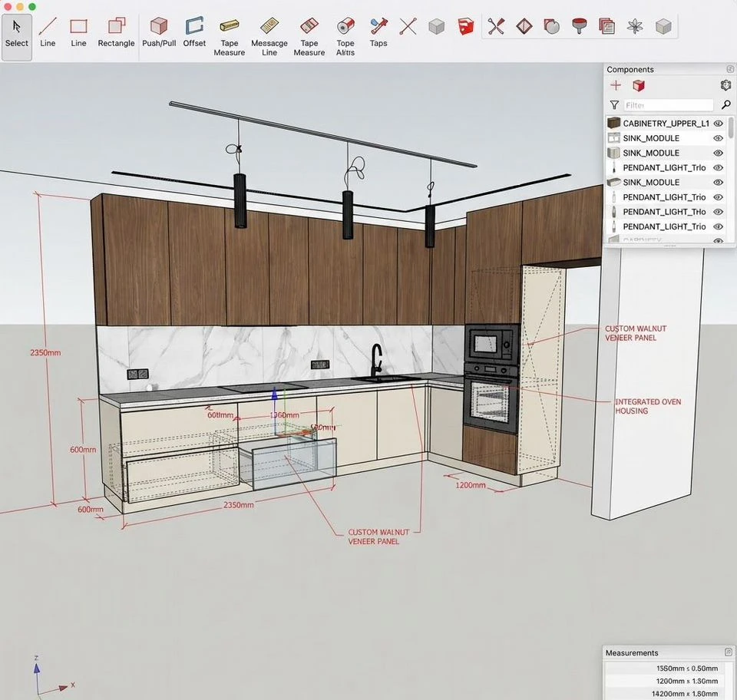Activate the Select arrow tool
The height and width of the screenshot is (700, 737).
(16, 37)
